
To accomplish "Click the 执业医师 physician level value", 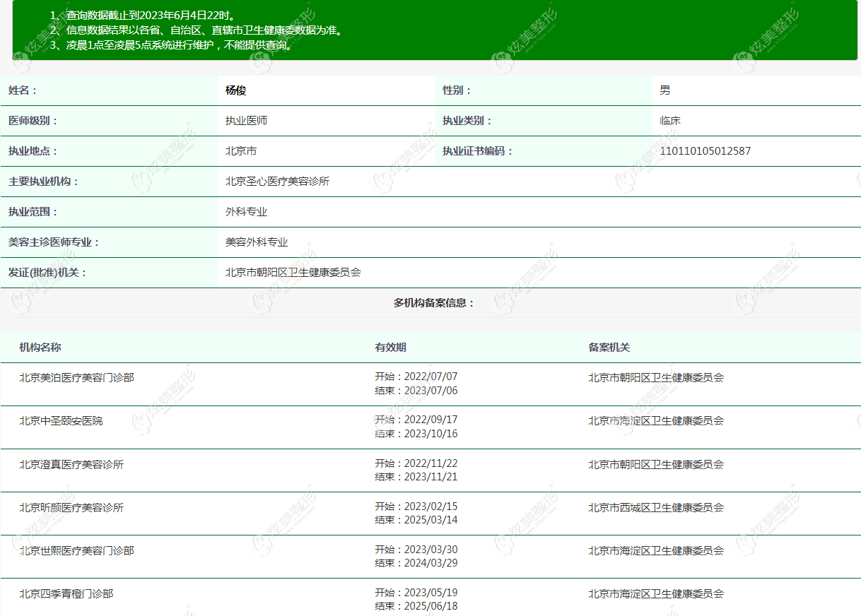I will 246,121.
